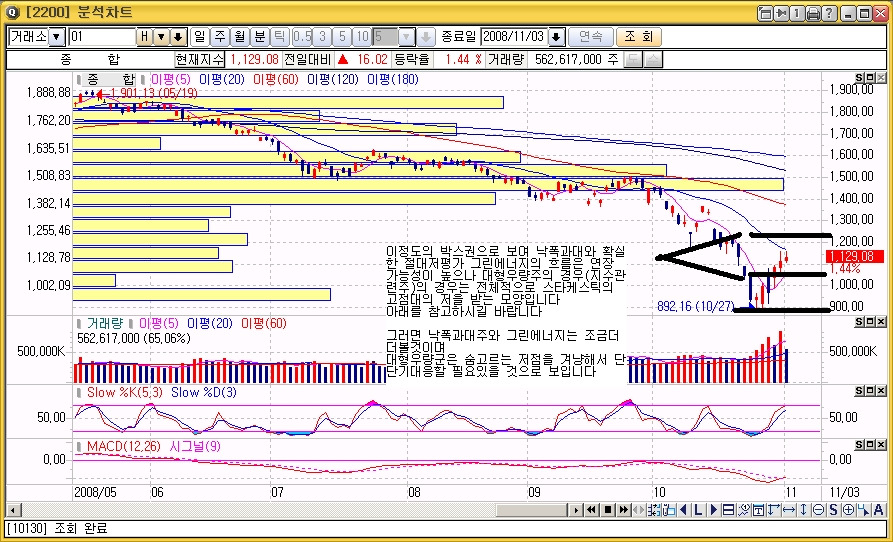This screenshot has height=542, width=893.
Task: Open the end date 2008/11/03 dropdown
Action: tap(556, 37)
